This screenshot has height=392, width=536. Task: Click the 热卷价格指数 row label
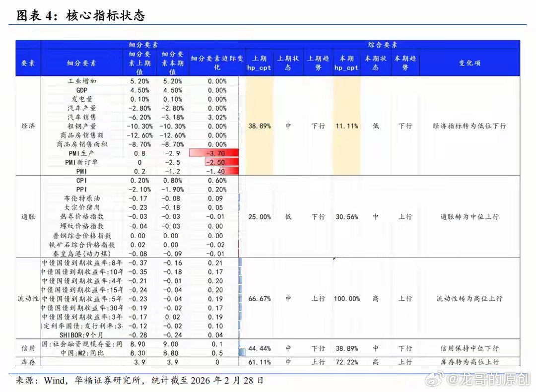[82, 217]
